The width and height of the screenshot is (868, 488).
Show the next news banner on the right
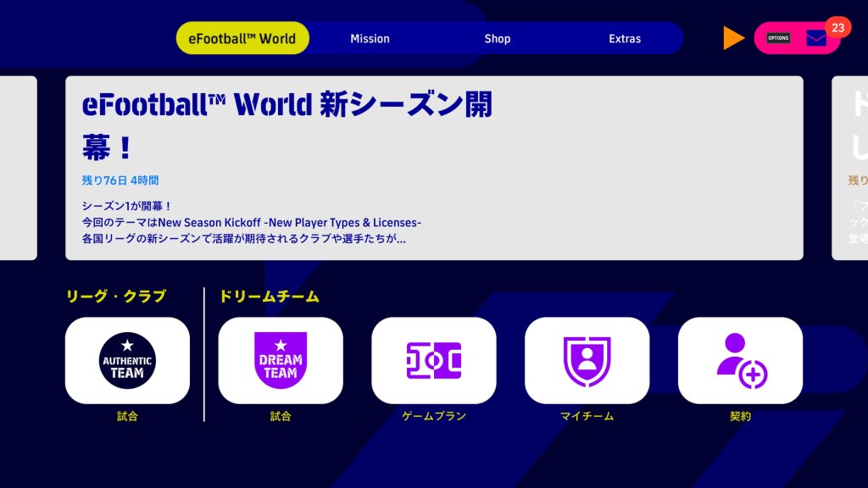(x=849, y=169)
